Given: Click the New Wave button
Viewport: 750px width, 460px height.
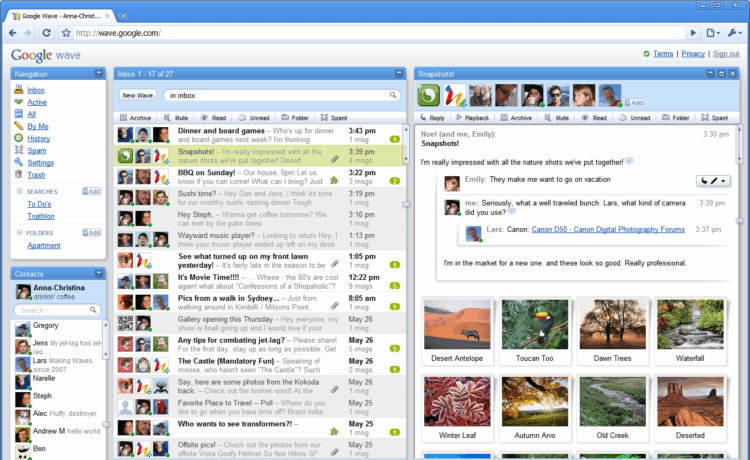Looking at the screenshot, I should coord(137,95).
